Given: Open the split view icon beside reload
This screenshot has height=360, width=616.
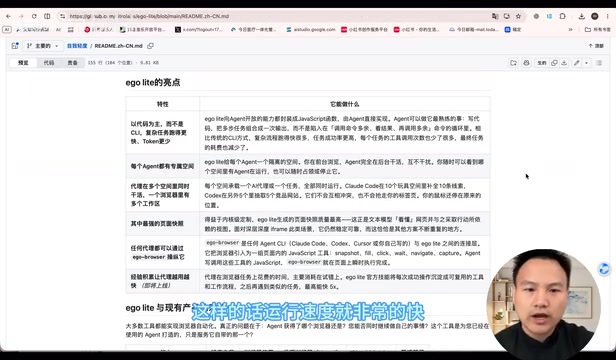Looking at the screenshot, I should (x=47, y=16).
